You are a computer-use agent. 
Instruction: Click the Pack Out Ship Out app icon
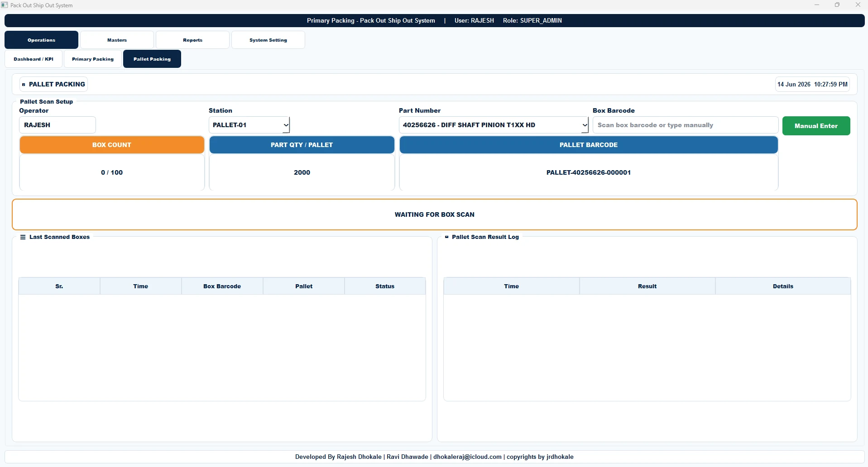pyautogui.click(x=5, y=5)
